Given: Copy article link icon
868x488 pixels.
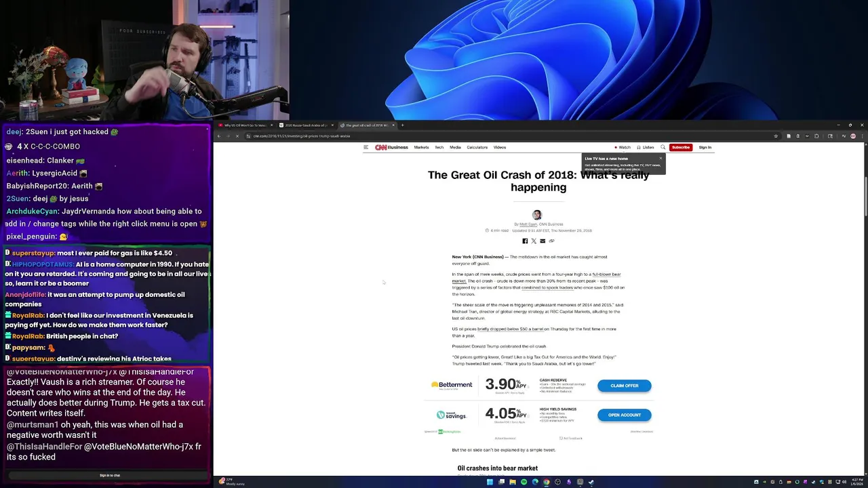Looking at the screenshot, I should point(551,241).
